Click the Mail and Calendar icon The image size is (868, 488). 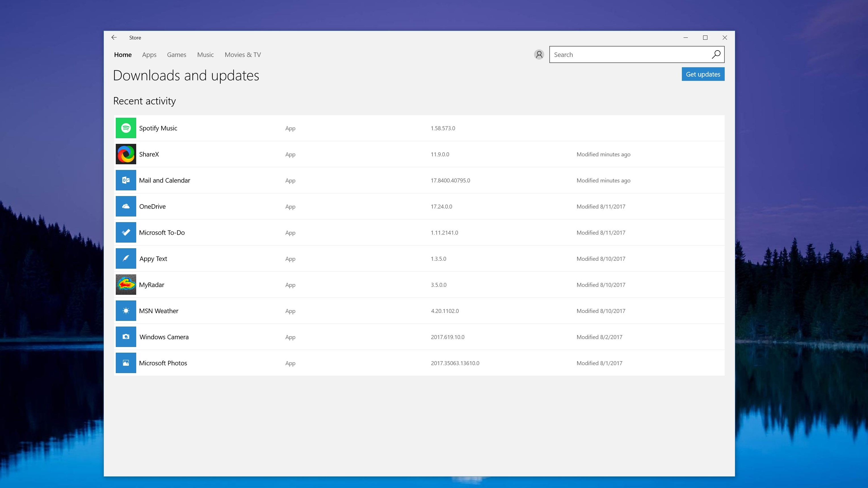click(x=126, y=180)
